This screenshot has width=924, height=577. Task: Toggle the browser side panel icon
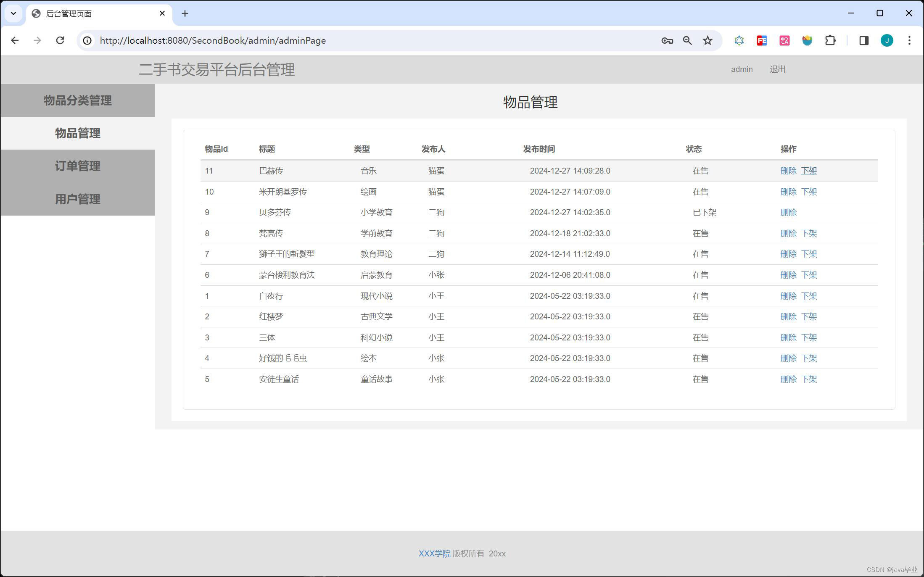click(x=864, y=40)
